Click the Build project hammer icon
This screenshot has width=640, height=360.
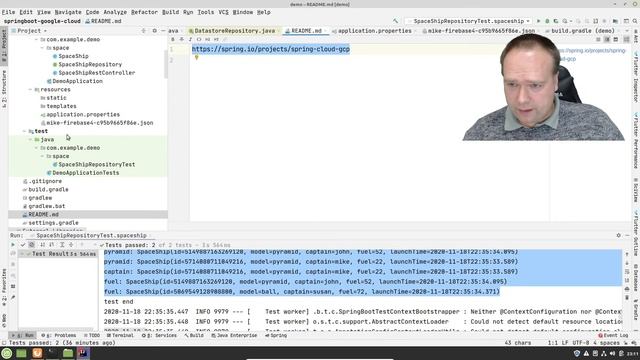(395, 21)
